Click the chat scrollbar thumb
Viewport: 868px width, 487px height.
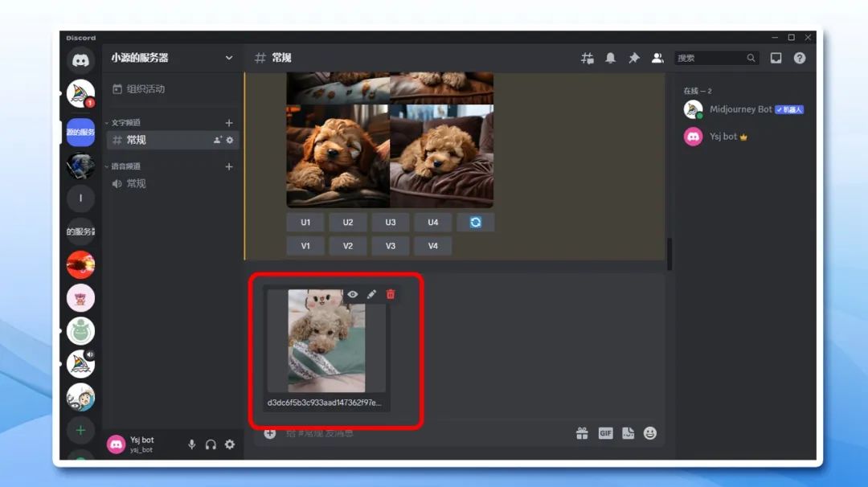pyautogui.click(x=669, y=254)
